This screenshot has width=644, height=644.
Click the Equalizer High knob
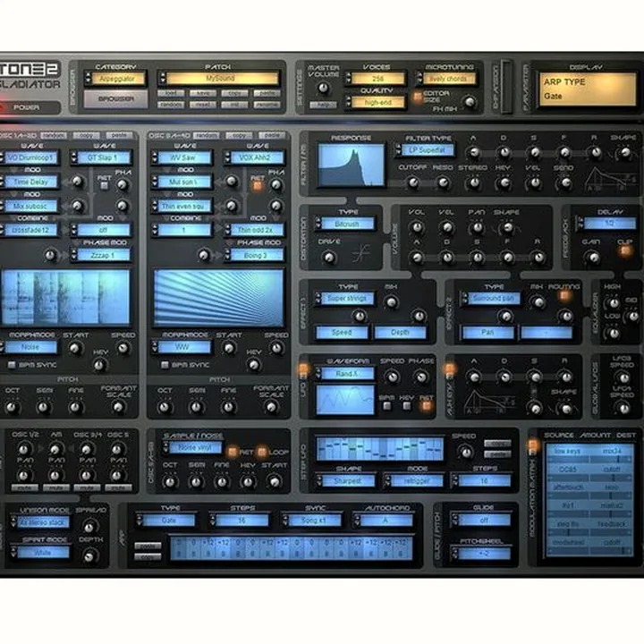tap(614, 302)
